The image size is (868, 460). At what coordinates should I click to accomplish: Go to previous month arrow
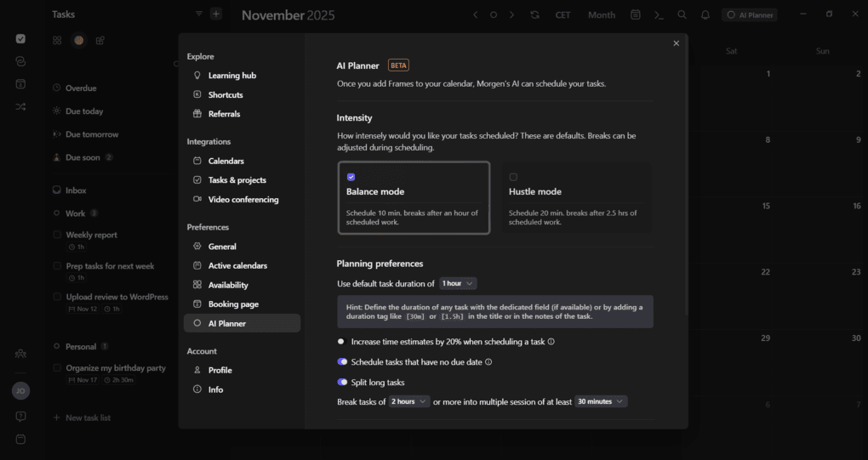(476, 14)
